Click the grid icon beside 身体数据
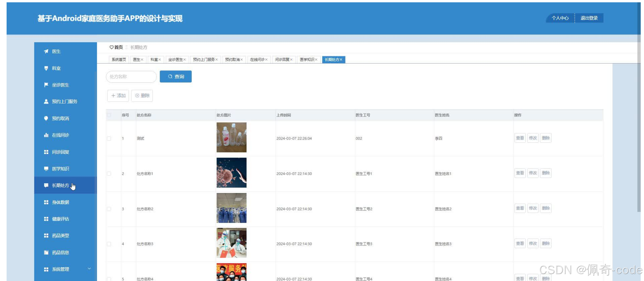This screenshot has width=644, height=281. 46,202
